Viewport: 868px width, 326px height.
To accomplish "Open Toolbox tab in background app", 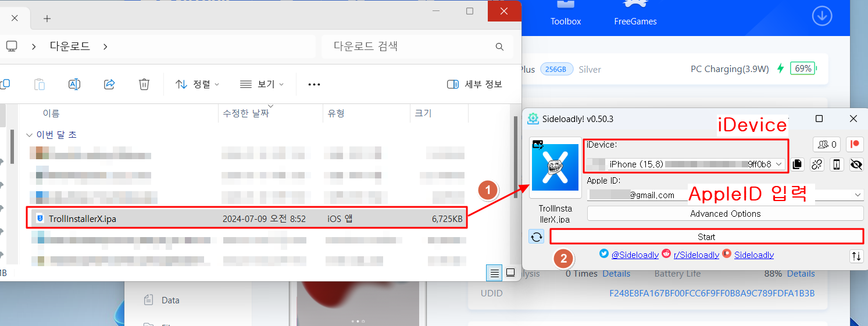I will click(566, 14).
